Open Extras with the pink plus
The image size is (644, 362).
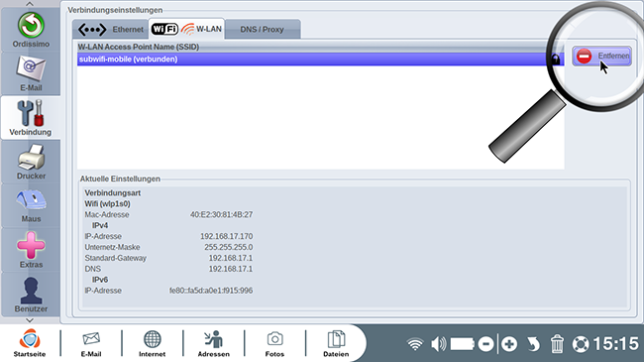click(31, 250)
